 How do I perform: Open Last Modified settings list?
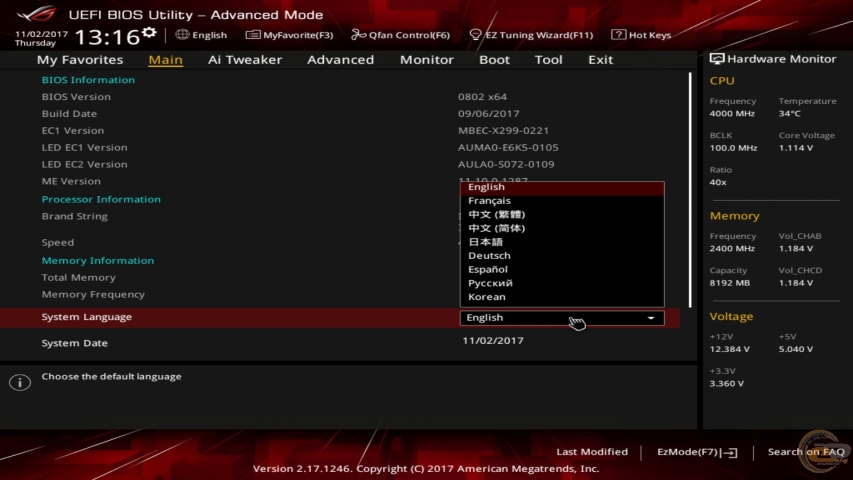click(x=592, y=452)
